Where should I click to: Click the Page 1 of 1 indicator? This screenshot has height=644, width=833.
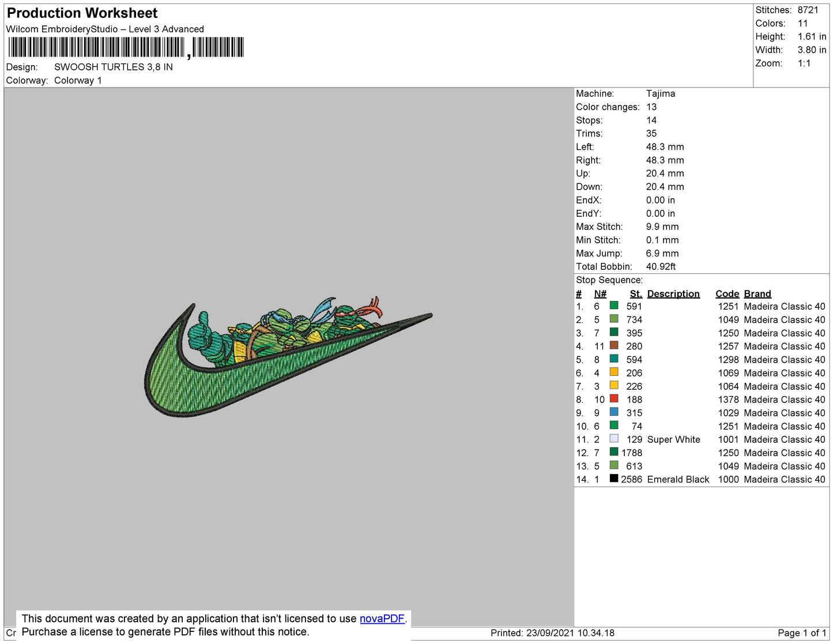click(801, 633)
